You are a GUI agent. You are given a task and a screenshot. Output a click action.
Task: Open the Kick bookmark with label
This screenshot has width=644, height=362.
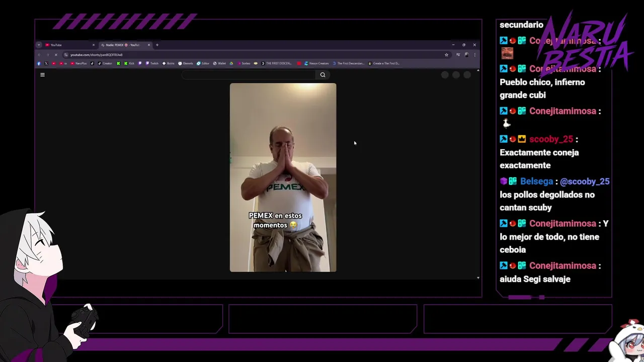tap(129, 63)
